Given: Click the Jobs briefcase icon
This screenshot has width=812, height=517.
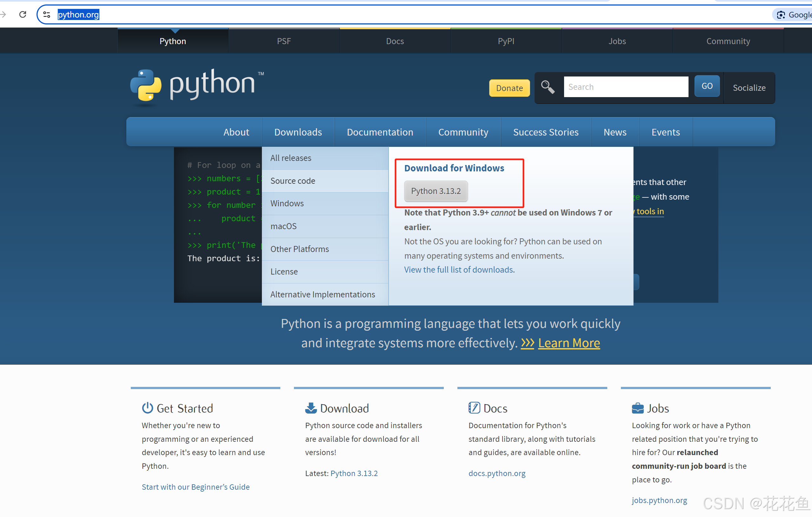Looking at the screenshot, I should coord(637,408).
